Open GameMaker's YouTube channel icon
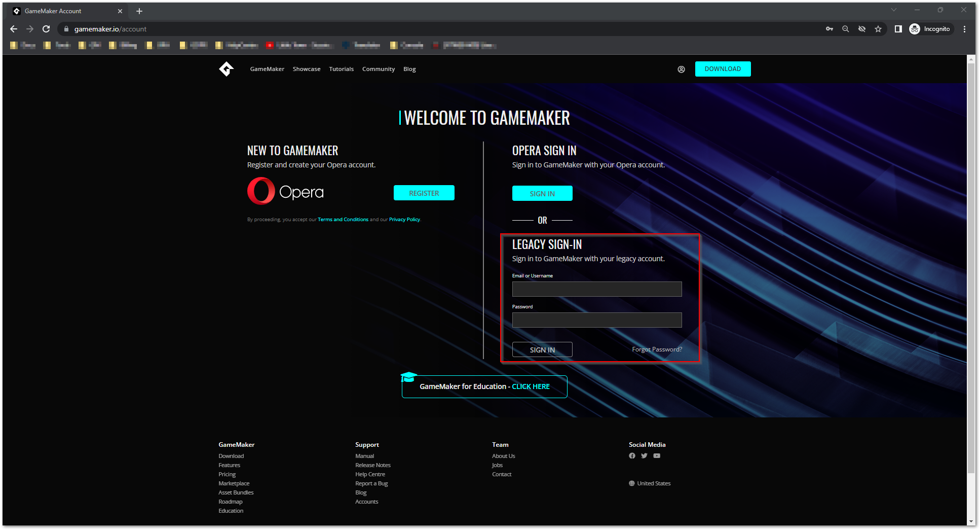 (657, 456)
